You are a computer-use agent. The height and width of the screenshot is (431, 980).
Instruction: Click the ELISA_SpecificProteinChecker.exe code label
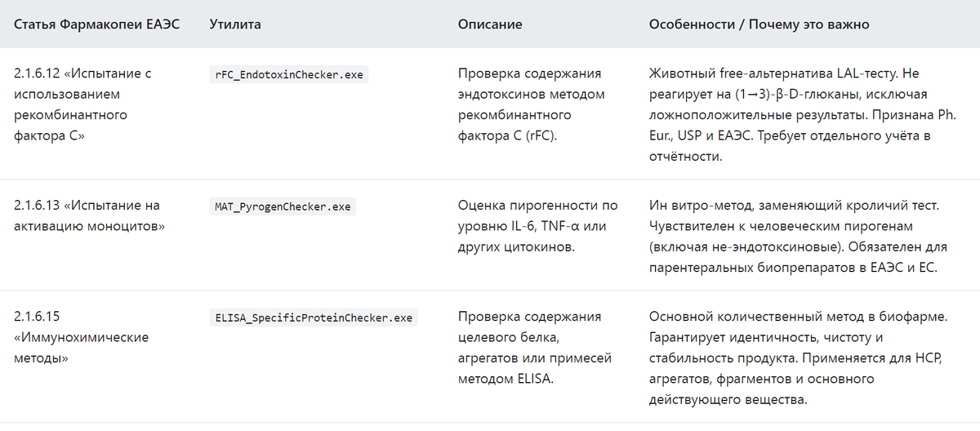point(314,318)
